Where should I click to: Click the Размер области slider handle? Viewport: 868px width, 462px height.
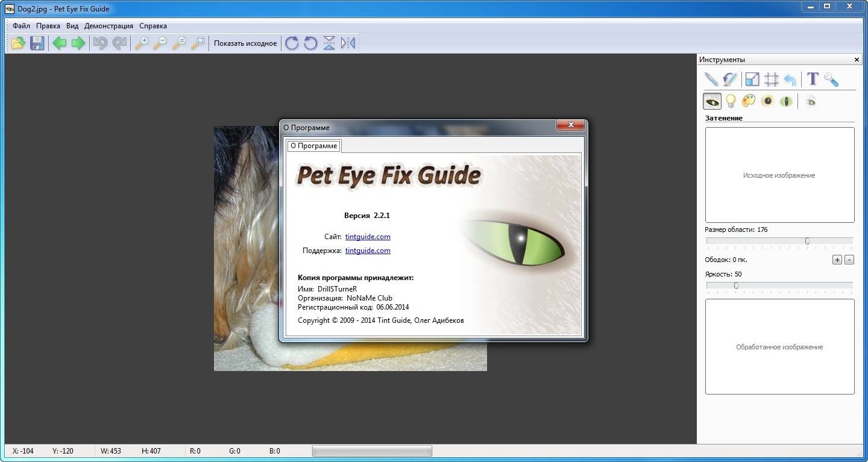[807, 241]
